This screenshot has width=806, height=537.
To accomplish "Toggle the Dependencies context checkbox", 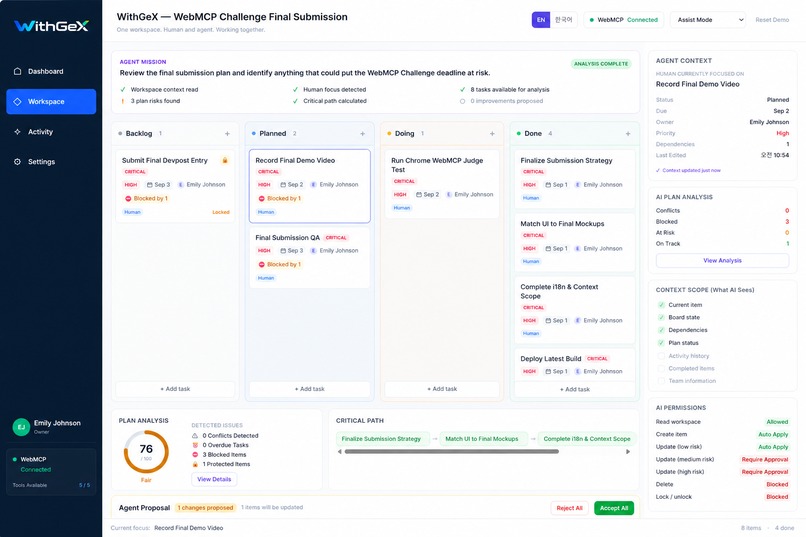I will click(661, 330).
